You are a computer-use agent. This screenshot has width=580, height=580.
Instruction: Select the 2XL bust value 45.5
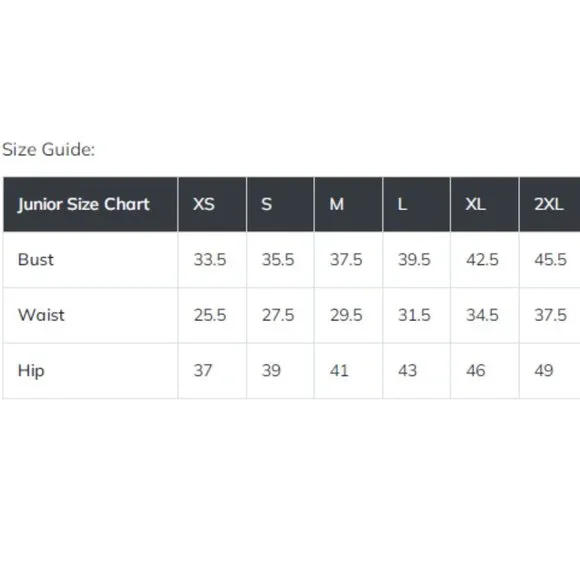(550, 260)
